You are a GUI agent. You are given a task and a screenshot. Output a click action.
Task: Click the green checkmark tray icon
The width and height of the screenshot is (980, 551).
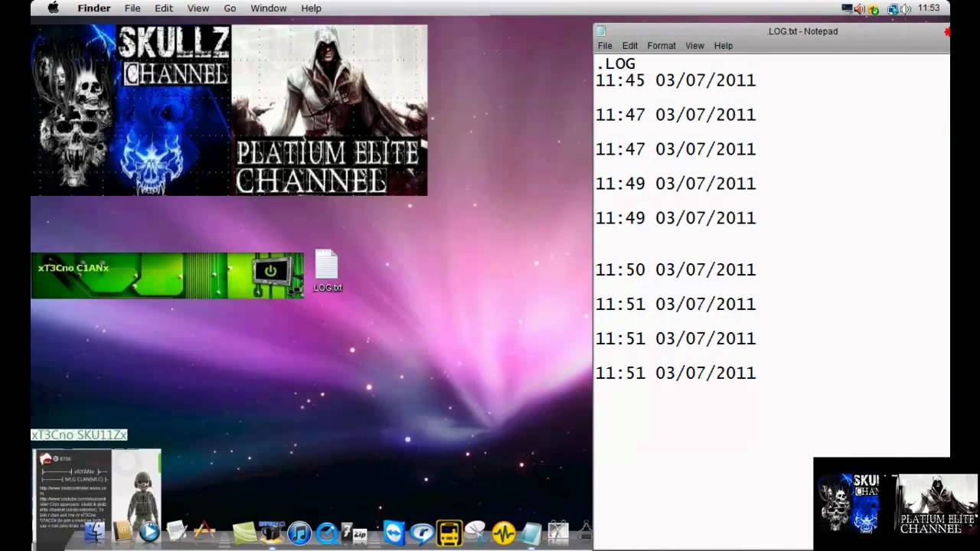point(874,10)
